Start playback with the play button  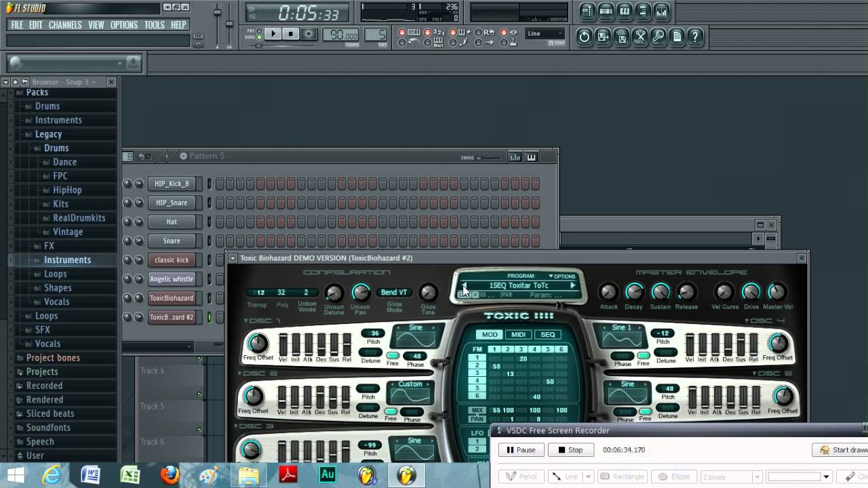click(273, 34)
